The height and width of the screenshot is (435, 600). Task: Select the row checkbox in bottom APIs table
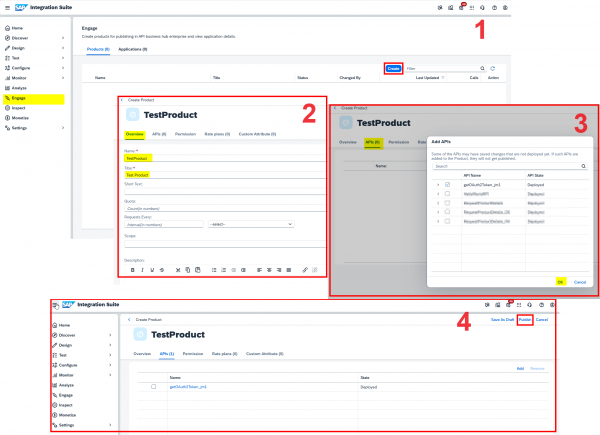pos(153,386)
